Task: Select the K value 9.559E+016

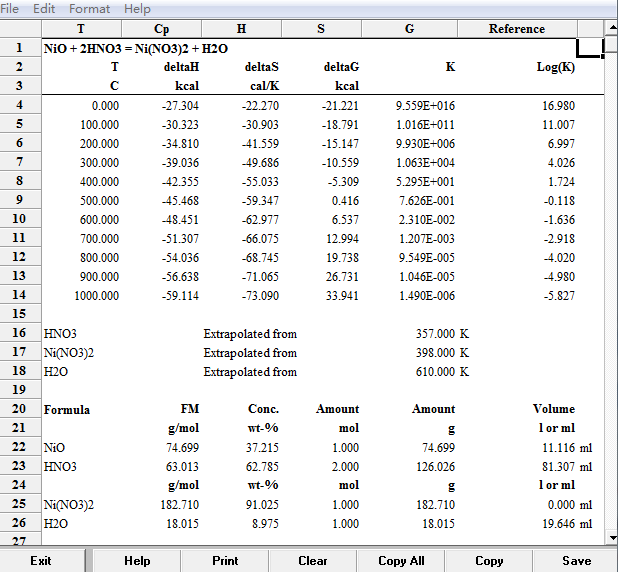Action: point(425,106)
